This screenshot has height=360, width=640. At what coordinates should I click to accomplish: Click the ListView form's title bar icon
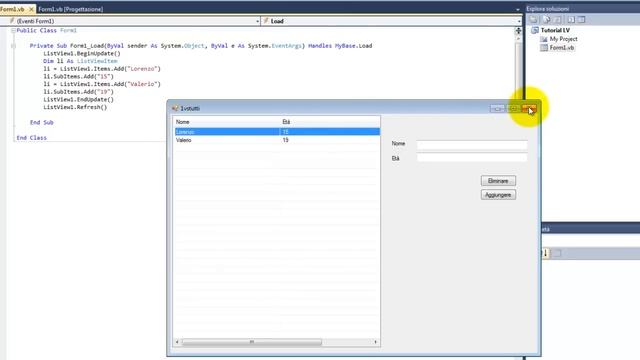pyautogui.click(x=175, y=108)
